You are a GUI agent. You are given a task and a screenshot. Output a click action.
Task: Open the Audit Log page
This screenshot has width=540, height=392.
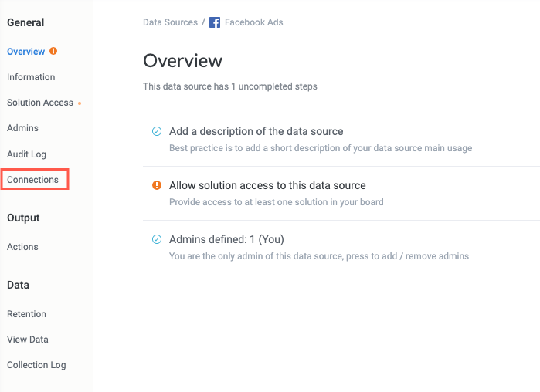[26, 154]
